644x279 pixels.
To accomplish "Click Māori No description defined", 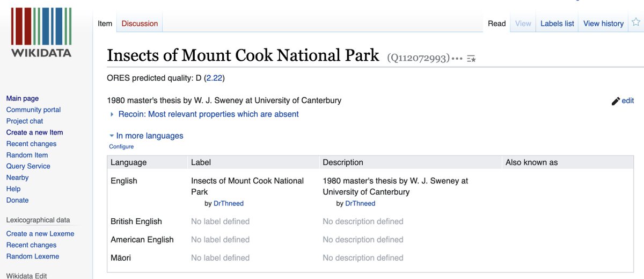I will [363, 258].
